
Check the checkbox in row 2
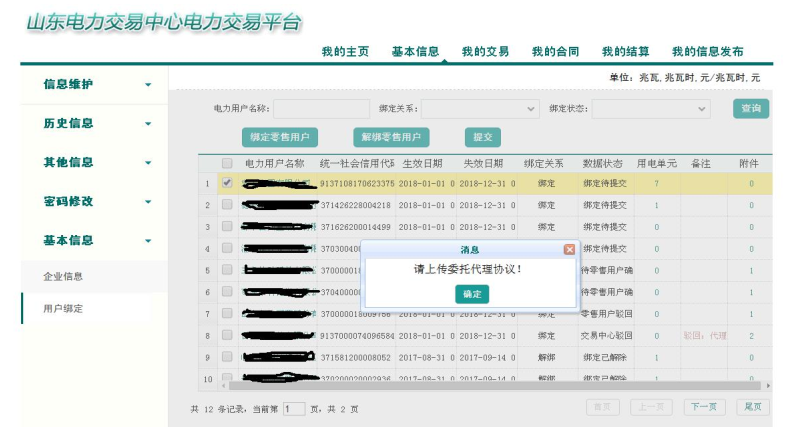point(227,205)
